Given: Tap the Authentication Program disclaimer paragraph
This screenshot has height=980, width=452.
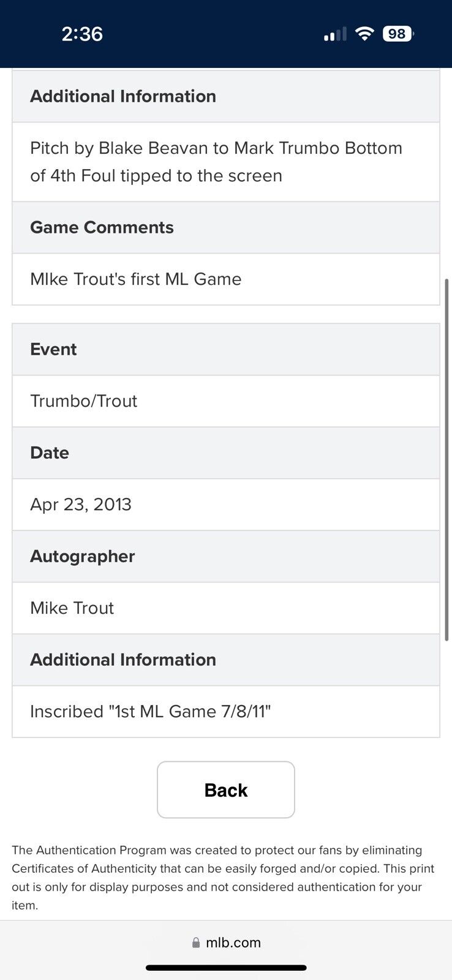Looking at the screenshot, I should click(223, 877).
